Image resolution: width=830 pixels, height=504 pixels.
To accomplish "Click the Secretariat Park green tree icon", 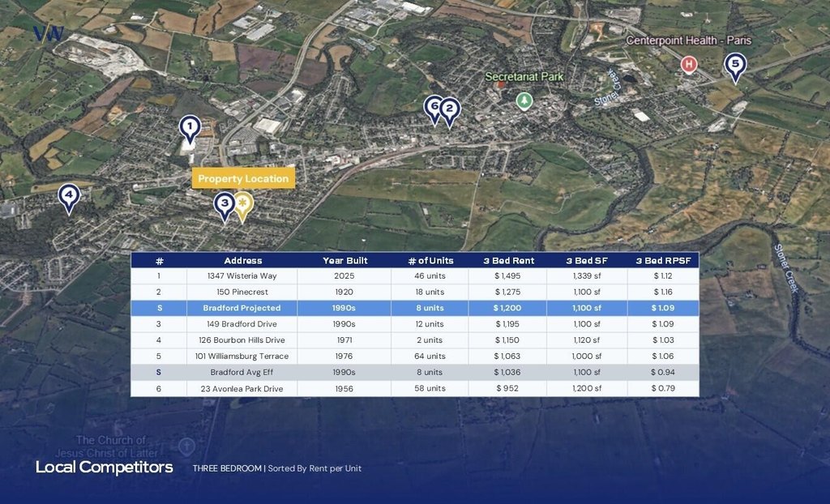I will (x=524, y=100).
